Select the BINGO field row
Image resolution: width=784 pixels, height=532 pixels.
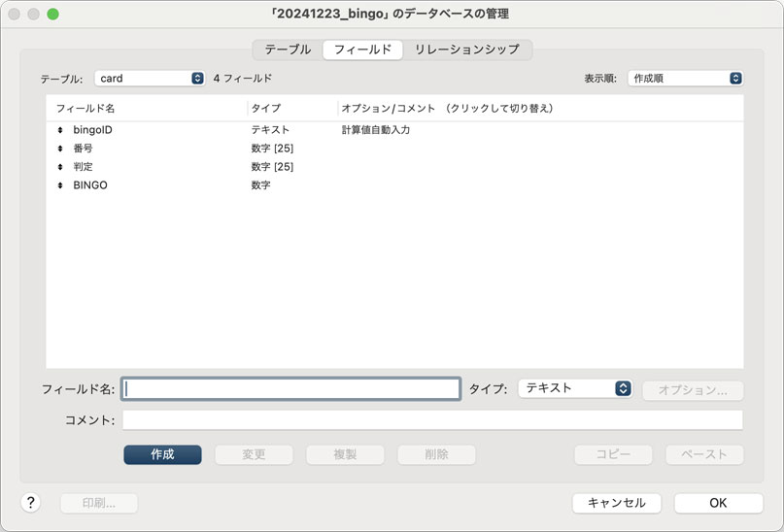coord(394,185)
